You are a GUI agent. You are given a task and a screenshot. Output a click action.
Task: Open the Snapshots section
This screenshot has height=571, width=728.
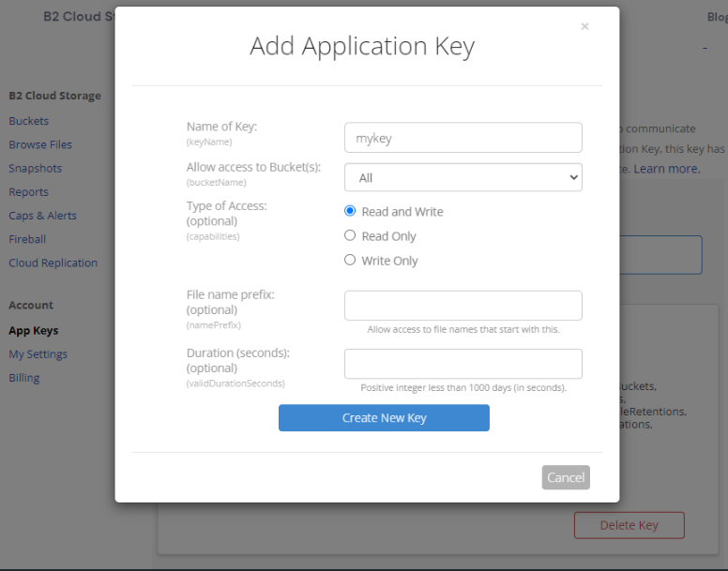[x=36, y=168]
